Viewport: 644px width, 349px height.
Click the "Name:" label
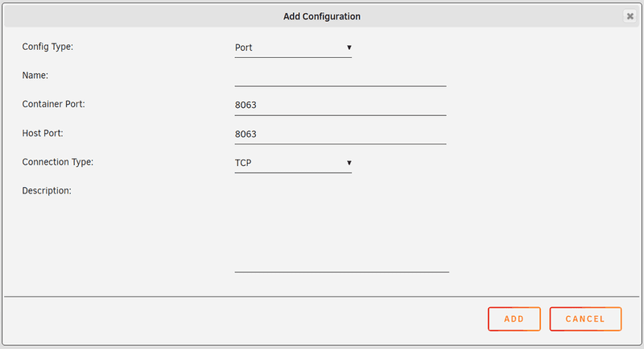[35, 75]
